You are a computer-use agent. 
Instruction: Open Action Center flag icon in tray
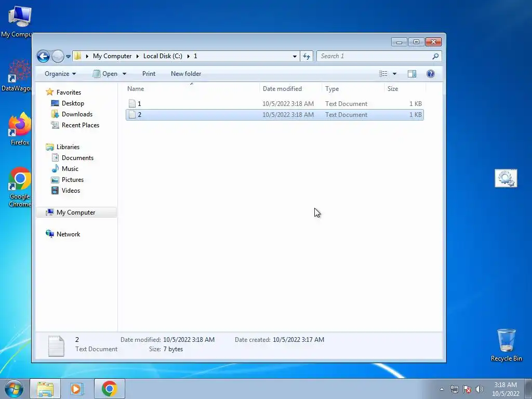coord(467,389)
